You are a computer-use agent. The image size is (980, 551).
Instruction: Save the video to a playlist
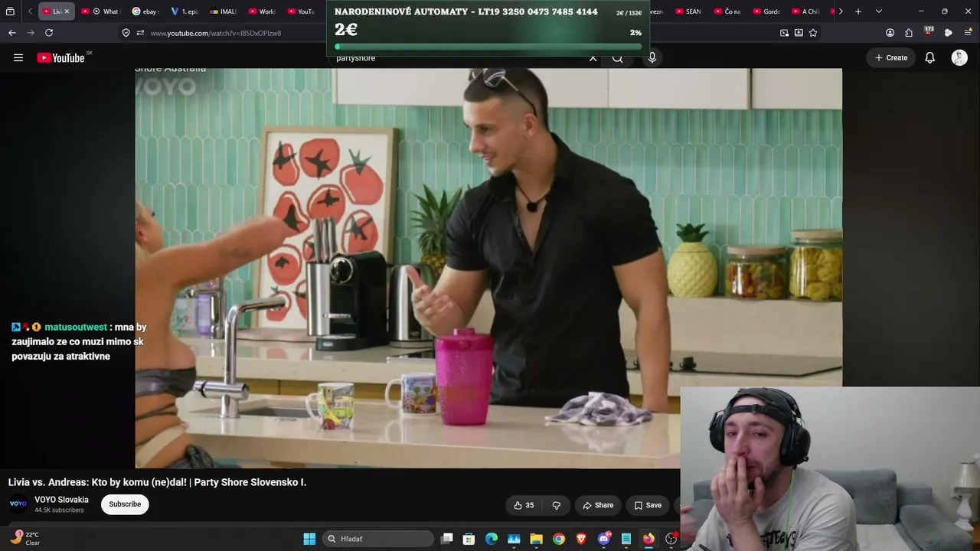coord(648,505)
